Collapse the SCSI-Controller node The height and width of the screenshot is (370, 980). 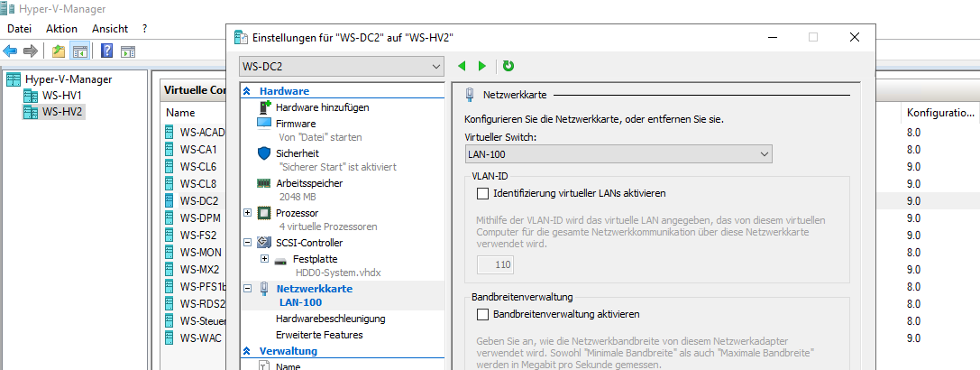click(247, 242)
